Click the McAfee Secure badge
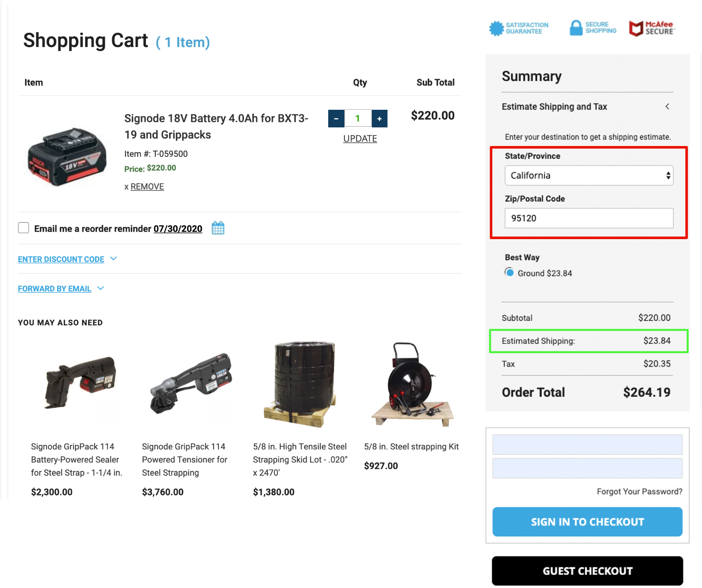The image size is (702, 588). tap(652, 28)
